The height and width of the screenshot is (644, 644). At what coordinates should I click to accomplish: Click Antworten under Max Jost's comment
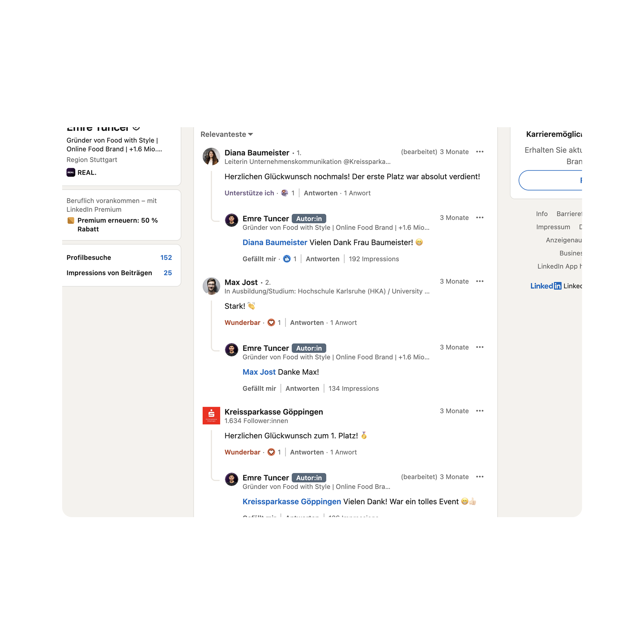click(x=307, y=323)
